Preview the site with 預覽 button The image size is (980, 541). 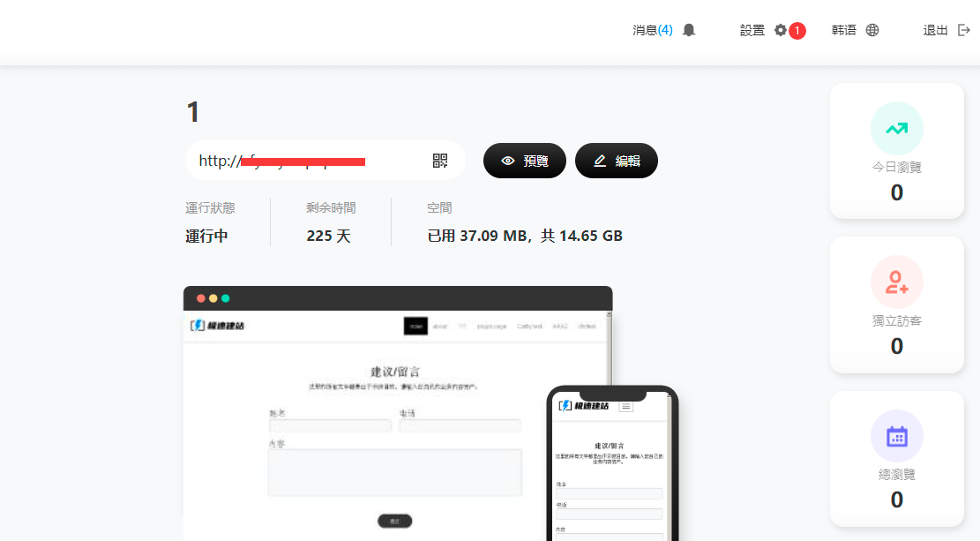click(524, 161)
